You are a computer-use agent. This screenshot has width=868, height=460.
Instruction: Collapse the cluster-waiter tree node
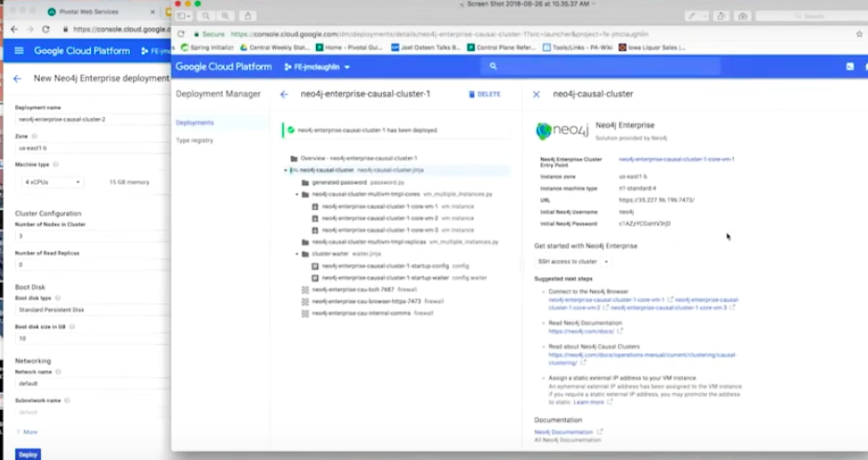click(x=297, y=254)
